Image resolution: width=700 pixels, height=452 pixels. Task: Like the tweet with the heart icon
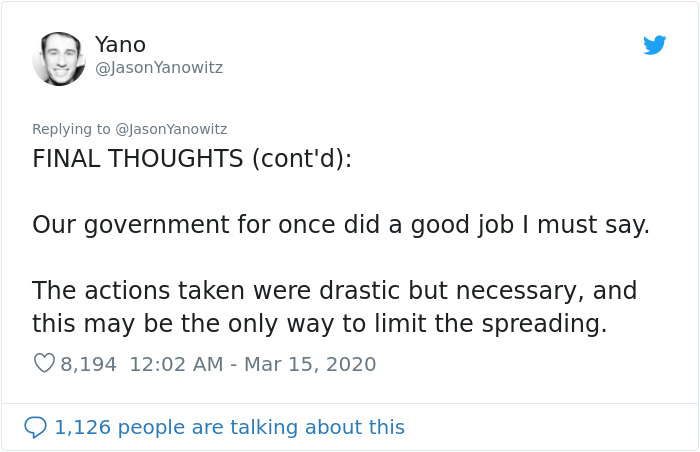click(x=44, y=364)
